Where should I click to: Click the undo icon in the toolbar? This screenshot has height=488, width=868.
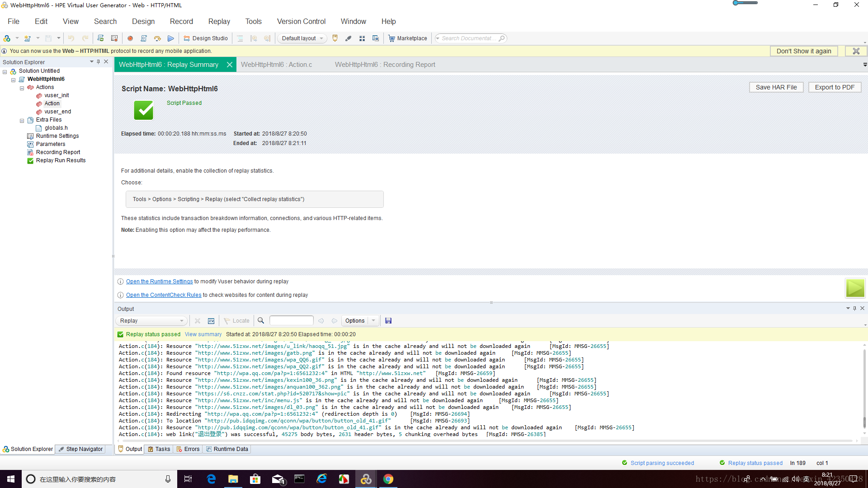(71, 38)
